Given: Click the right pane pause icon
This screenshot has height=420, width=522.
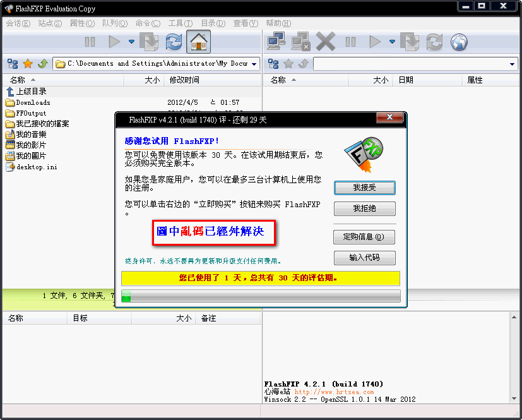Looking at the screenshot, I should click(350, 42).
